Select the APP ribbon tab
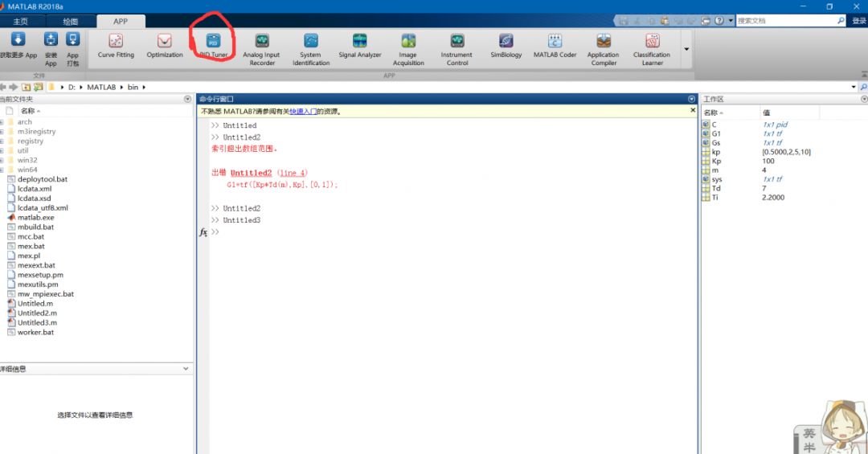 tap(121, 21)
